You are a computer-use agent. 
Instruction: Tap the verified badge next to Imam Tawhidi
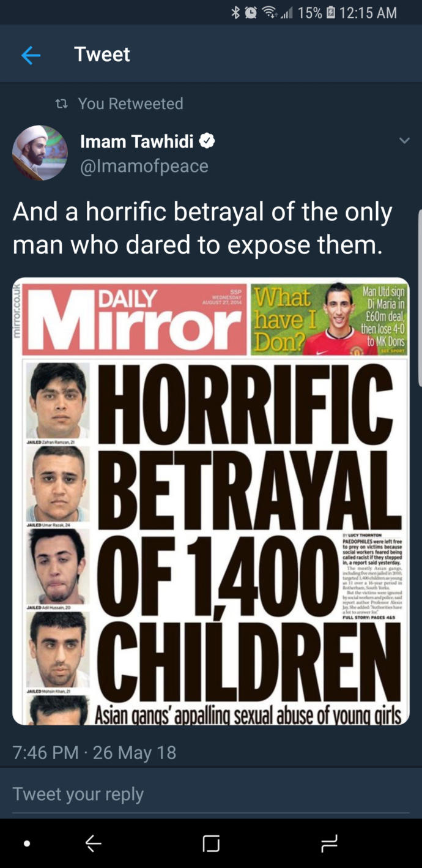click(207, 141)
